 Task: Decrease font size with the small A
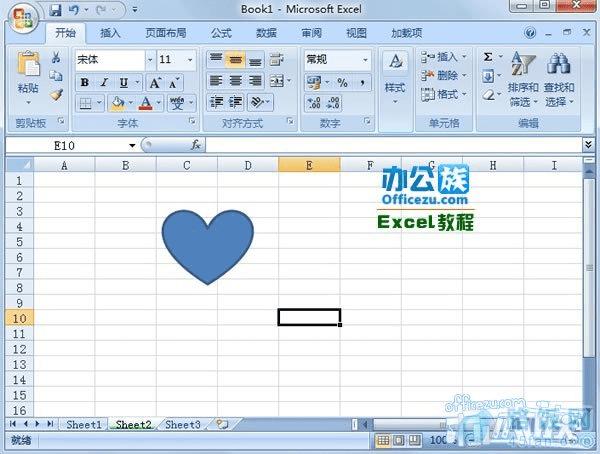coord(174,83)
